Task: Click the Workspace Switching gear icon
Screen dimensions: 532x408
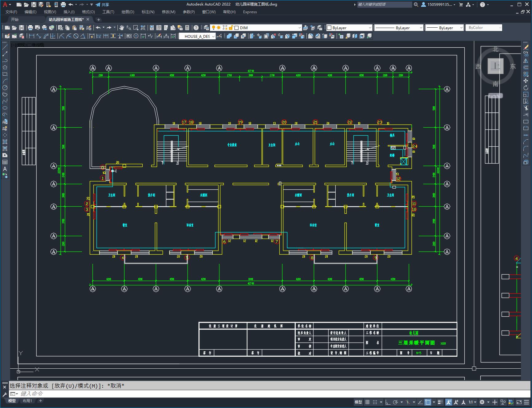Action: [482, 402]
